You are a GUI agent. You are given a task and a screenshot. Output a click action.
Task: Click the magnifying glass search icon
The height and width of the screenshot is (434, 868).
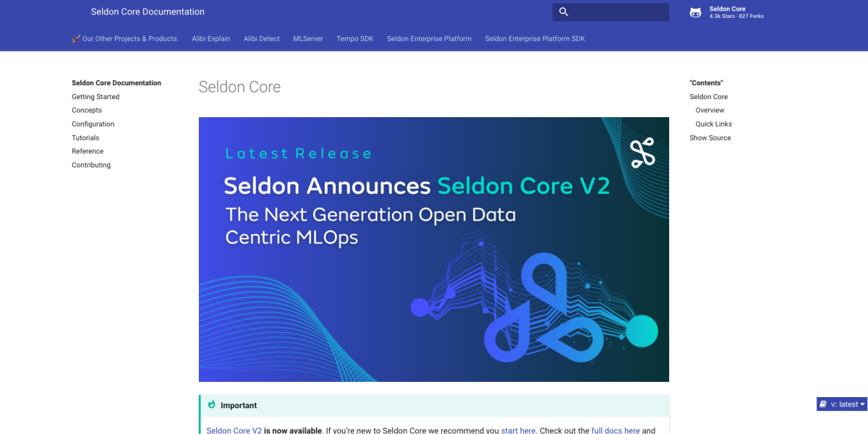pyautogui.click(x=563, y=12)
